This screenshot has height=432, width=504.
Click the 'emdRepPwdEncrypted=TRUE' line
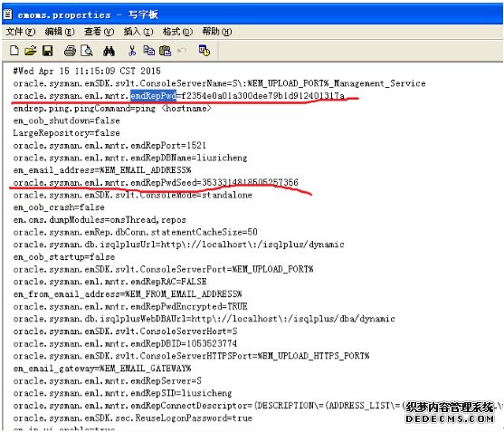[130, 306]
